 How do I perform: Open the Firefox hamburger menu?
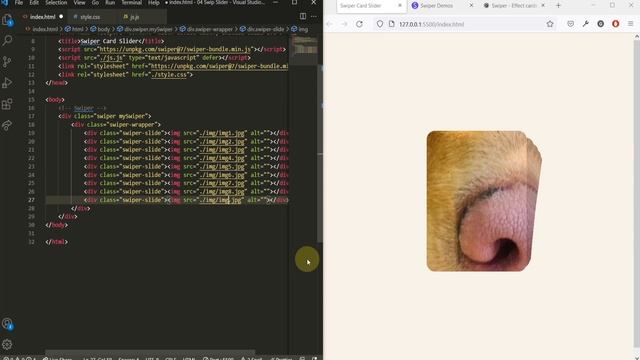(631, 24)
